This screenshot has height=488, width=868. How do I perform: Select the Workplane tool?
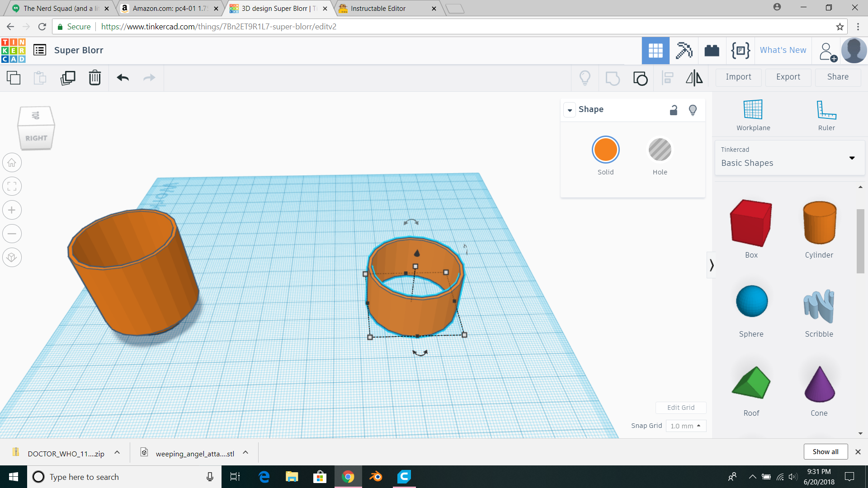click(753, 115)
